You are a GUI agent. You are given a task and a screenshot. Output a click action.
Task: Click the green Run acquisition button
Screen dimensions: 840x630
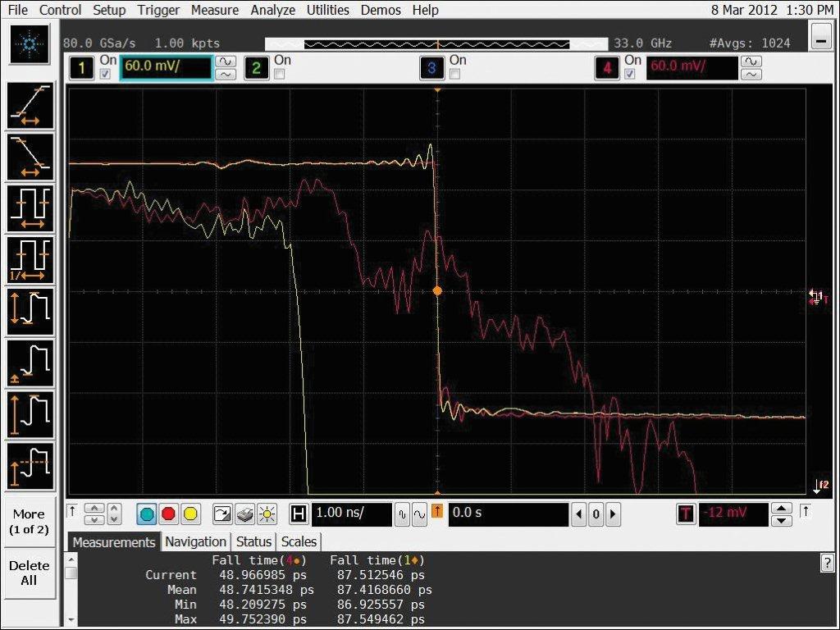click(148, 514)
